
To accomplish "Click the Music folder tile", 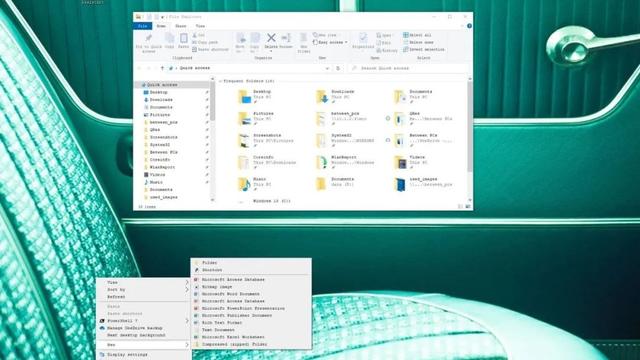I will click(x=255, y=184).
